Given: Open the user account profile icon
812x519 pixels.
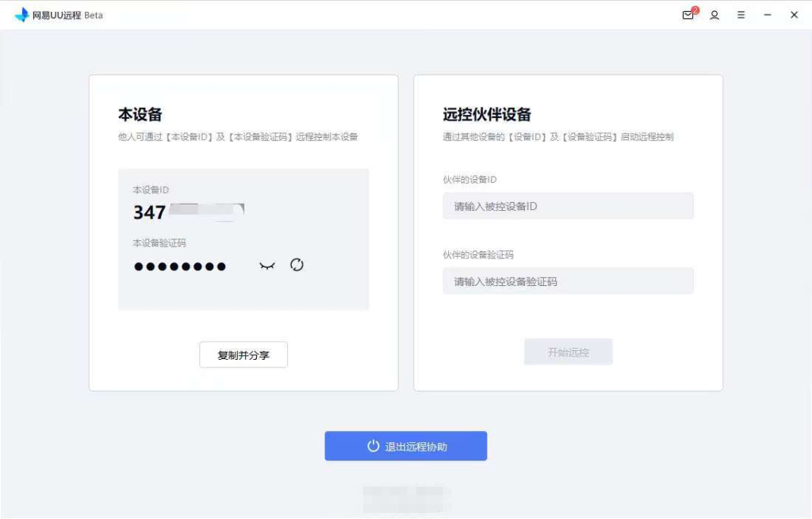Looking at the screenshot, I should tap(714, 15).
